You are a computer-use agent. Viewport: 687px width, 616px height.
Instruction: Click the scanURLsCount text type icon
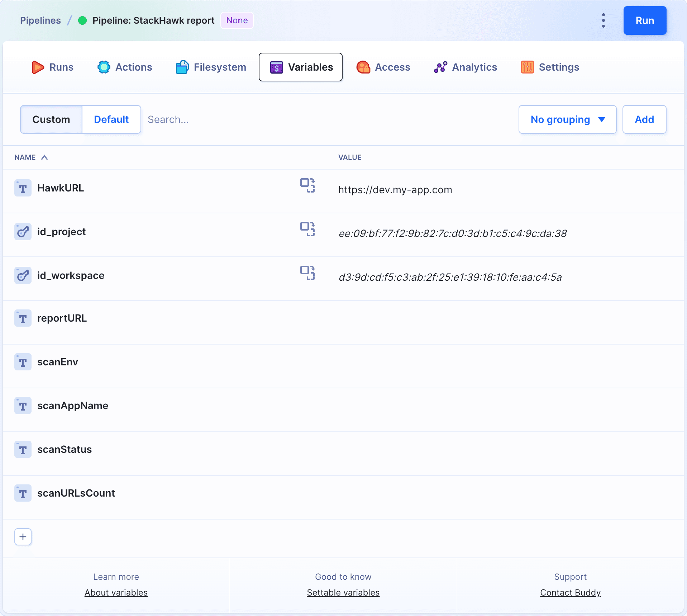coord(23,493)
